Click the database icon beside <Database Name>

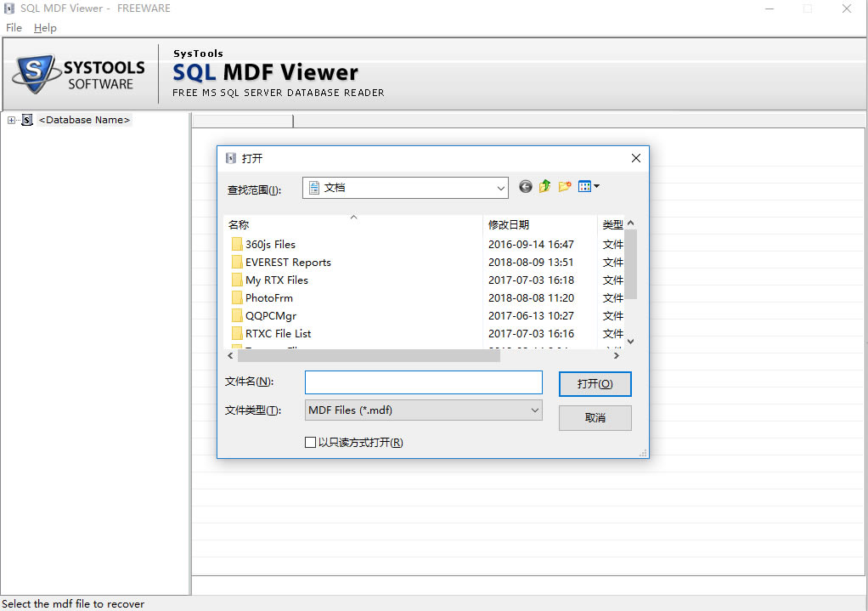pyautogui.click(x=27, y=121)
